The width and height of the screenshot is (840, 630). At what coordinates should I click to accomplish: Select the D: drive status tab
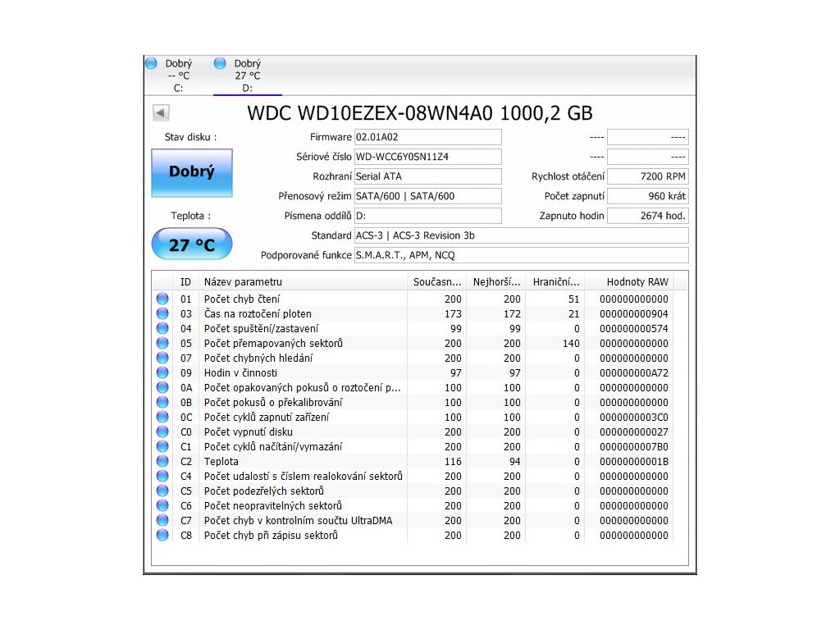[x=248, y=75]
